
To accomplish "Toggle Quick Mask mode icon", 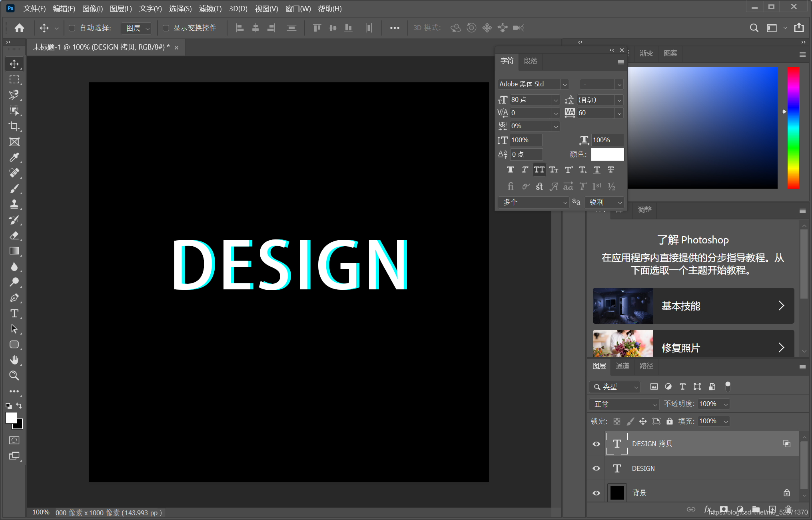I will [14, 440].
